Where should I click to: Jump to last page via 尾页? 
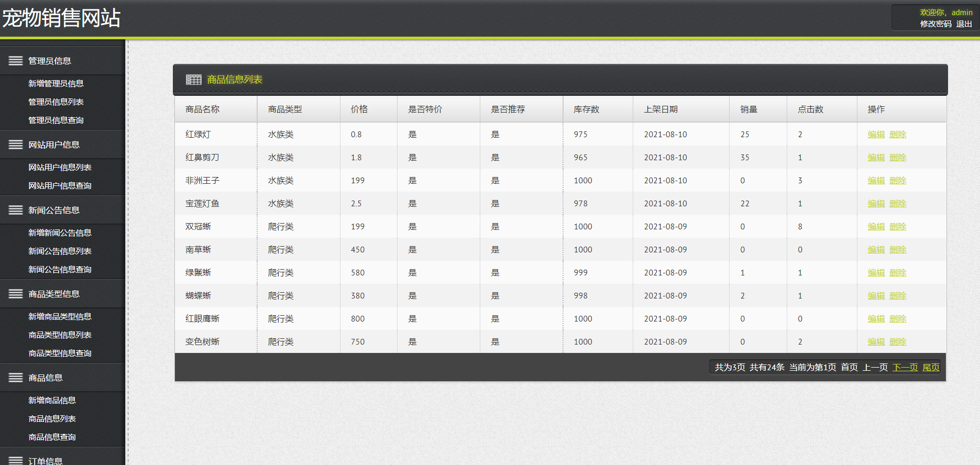pos(931,368)
